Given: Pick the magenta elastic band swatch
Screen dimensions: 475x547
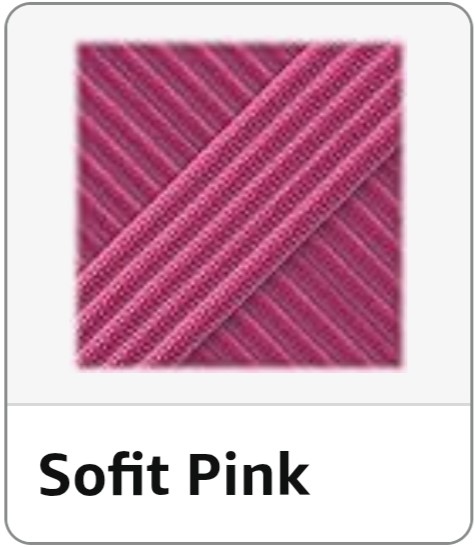Looking at the screenshot, I should point(239,205).
